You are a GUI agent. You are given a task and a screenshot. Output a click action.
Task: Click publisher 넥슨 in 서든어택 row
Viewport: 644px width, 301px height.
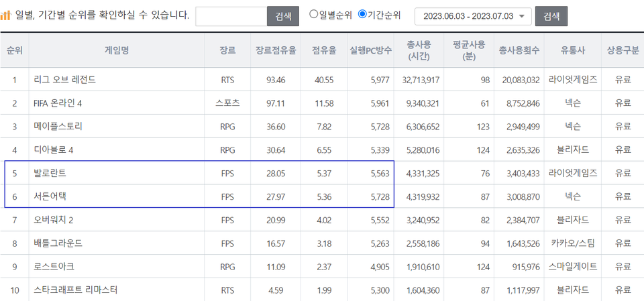tap(572, 196)
